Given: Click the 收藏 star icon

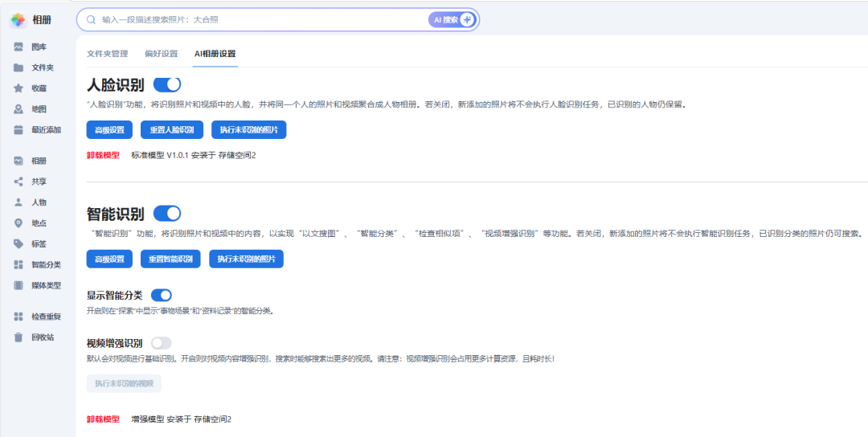Looking at the screenshot, I should pyautogui.click(x=18, y=88).
